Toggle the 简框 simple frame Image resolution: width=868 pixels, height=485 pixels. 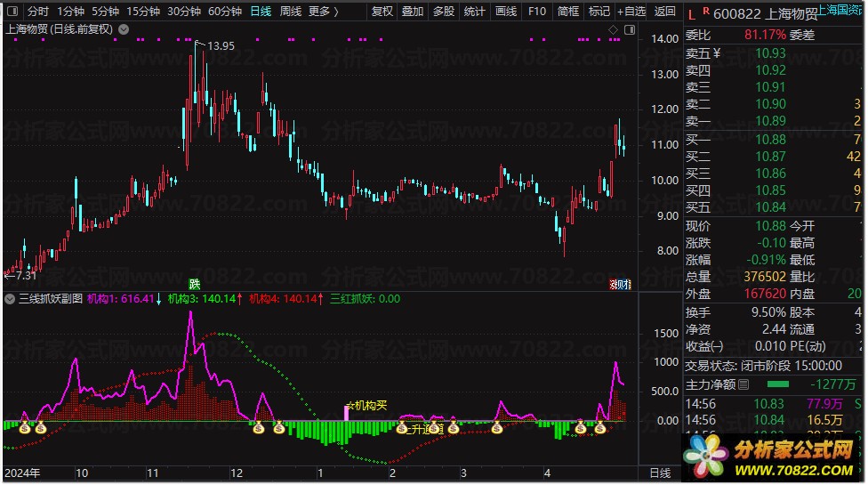568,11
